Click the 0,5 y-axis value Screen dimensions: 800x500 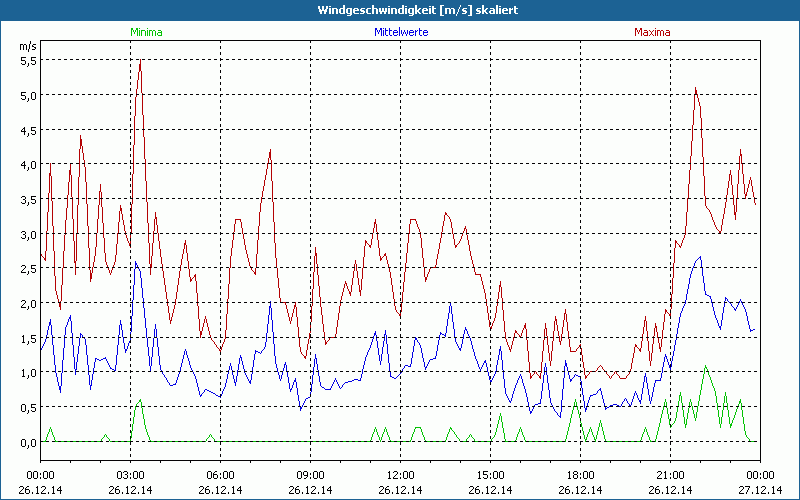(x=29, y=408)
